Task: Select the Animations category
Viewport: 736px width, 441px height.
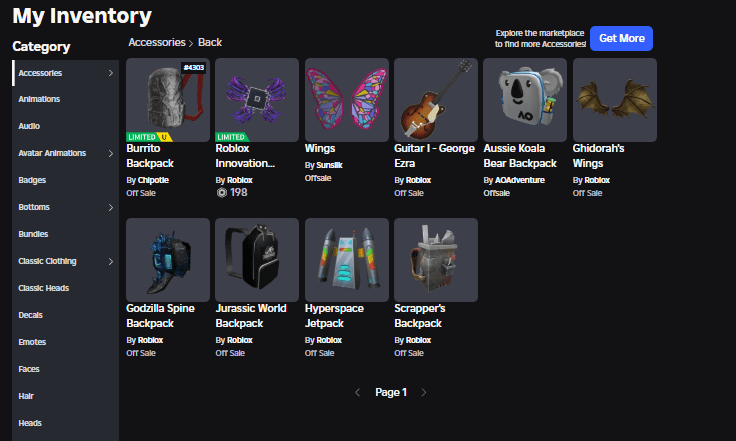Action: (x=39, y=99)
